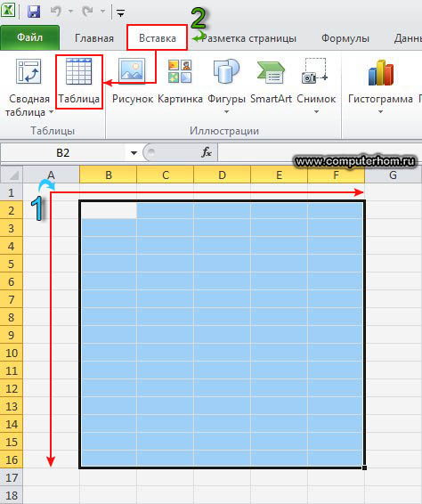Image resolution: width=422 pixels, height=504 pixels.
Task: Select row 1 header
Action: (x=12, y=192)
